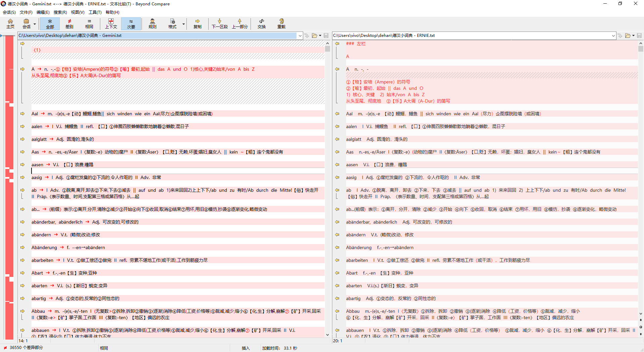Screen dimensions: 644x352
Task: Toggle the 相同 (Same) filter
Action: coord(89,23)
